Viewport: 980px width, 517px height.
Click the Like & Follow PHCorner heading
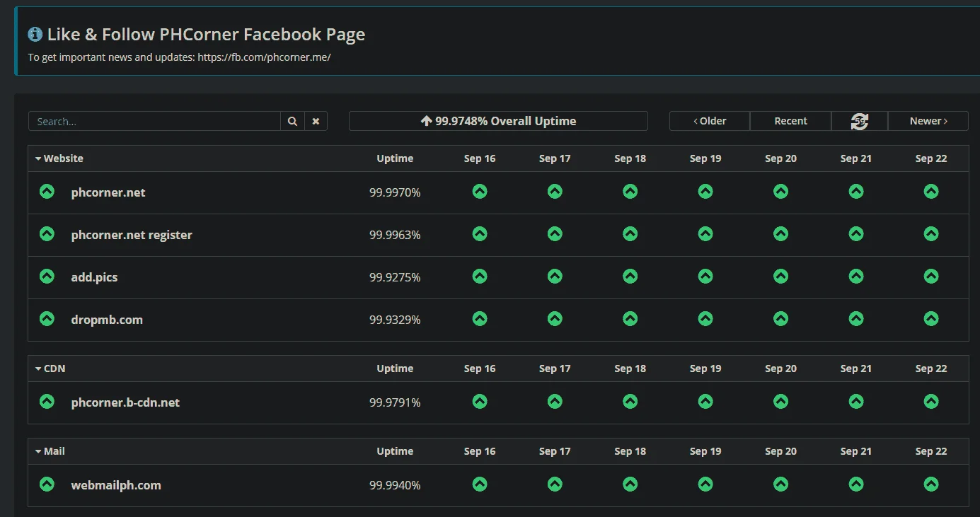[206, 34]
